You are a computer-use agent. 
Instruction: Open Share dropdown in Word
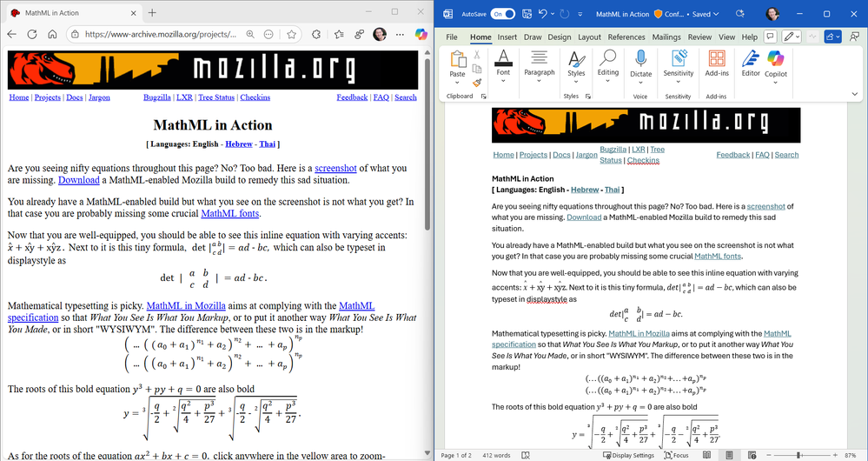pos(832,37)
